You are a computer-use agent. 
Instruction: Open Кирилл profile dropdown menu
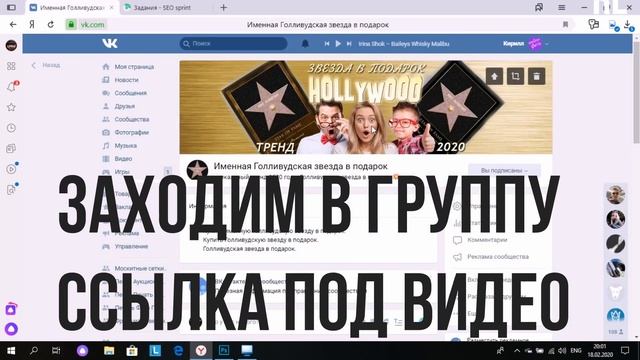pyautogui.click(x=525, y=44)
